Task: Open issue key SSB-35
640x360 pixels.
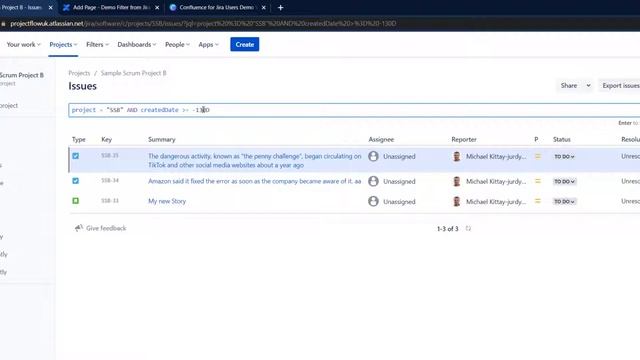Action: click(110, 156)
